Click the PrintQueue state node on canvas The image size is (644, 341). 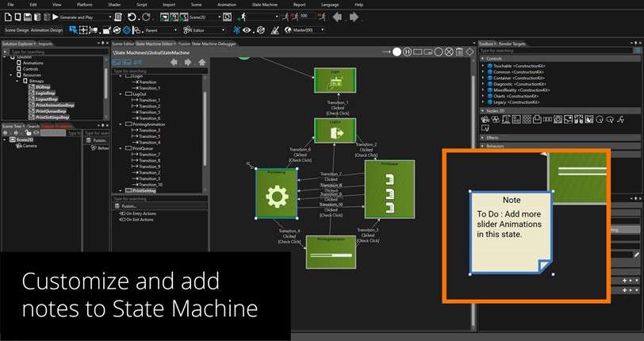coord(389,189)
